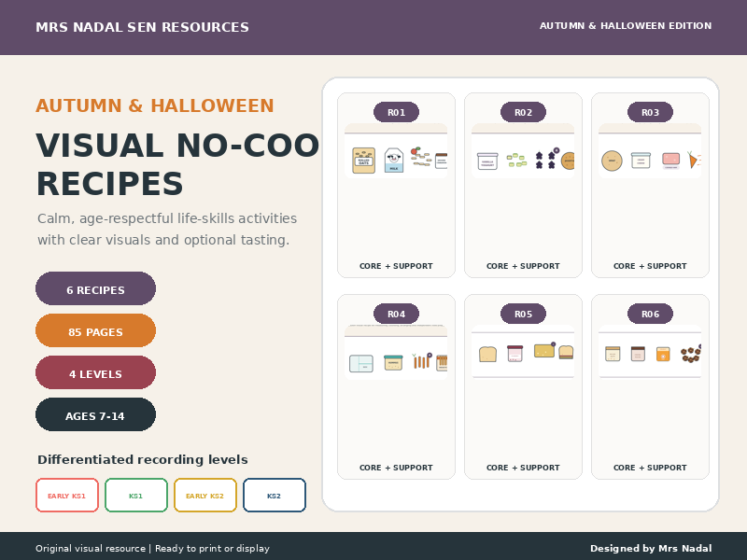
Task: Choose the yellow EARLY KS2 level box
Action: [x=205, y=496]
